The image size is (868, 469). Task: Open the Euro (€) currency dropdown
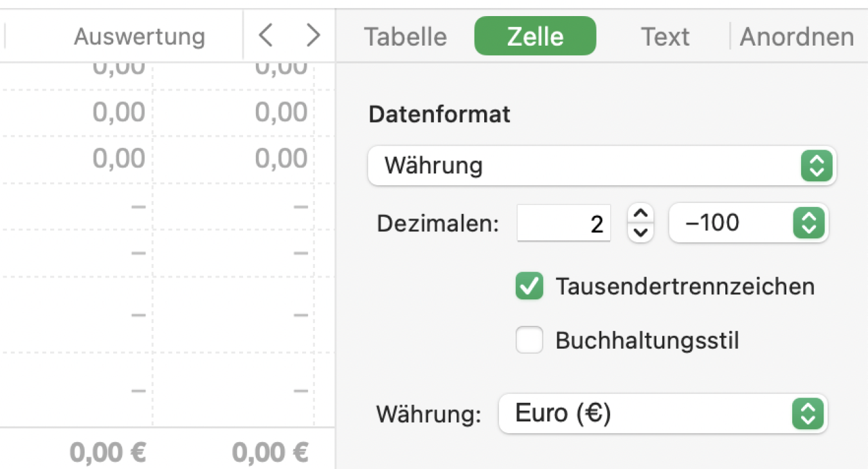[662, 414]
